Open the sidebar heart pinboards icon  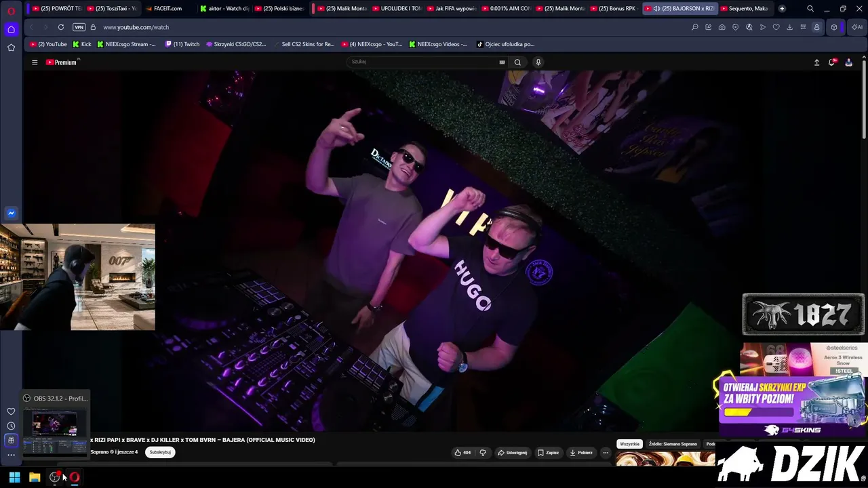click(11, 411)
